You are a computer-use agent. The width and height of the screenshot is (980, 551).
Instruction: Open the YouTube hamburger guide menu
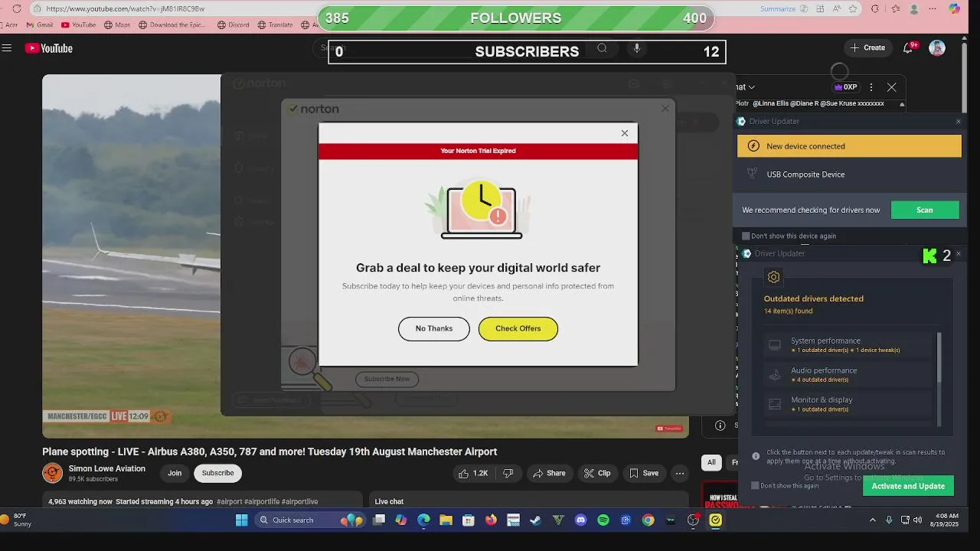[x=7, y=48]
